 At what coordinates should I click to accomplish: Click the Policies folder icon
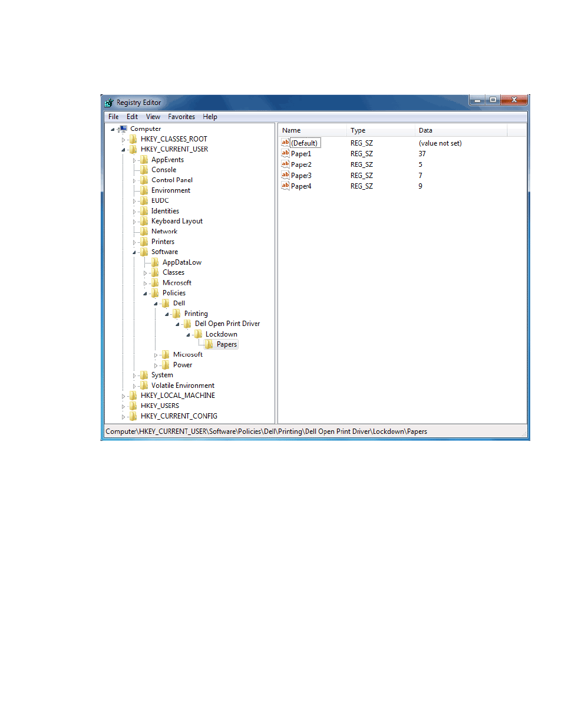click(155, 293)
